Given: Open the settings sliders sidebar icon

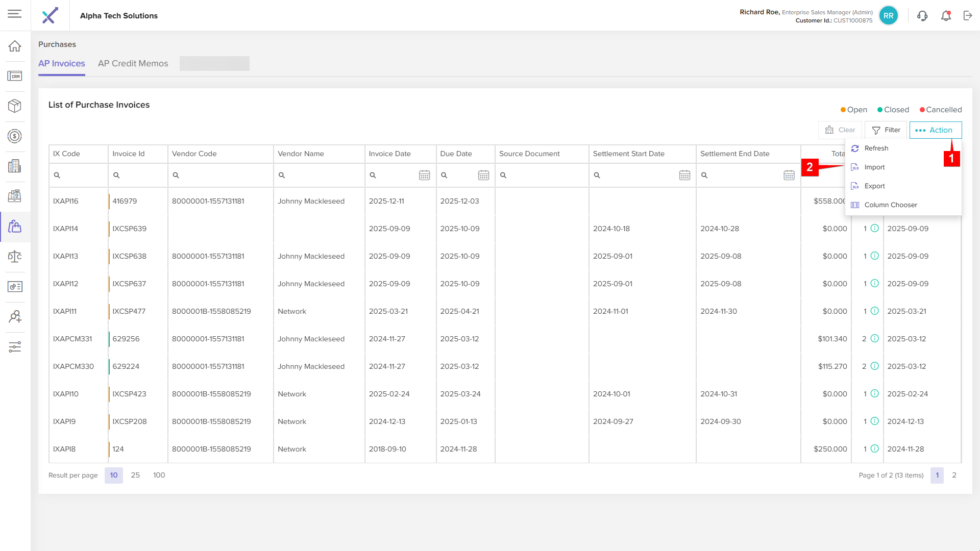Looking at the screenshot, I should [15, 347].
